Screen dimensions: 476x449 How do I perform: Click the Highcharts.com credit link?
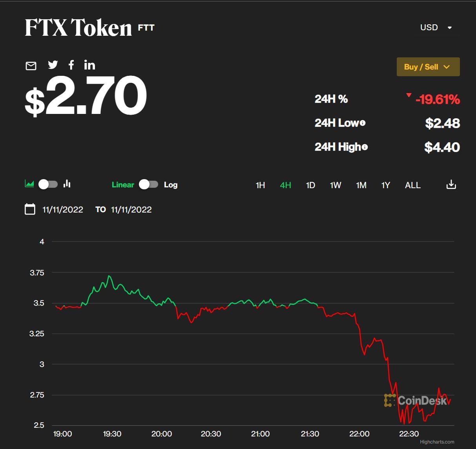pyautogui.click(x=437, y=442)
